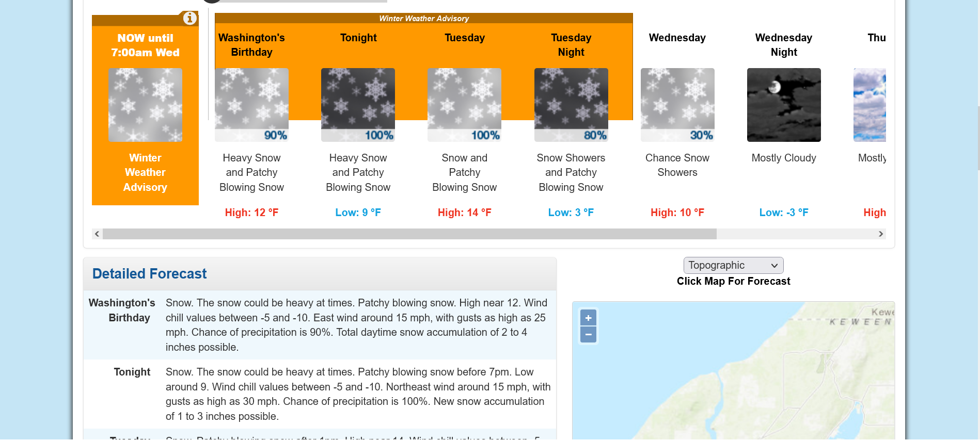Zoom in on the forecast map
This screenshot has height=441, width=980.
pyautogui.click(x=588, y=317)
